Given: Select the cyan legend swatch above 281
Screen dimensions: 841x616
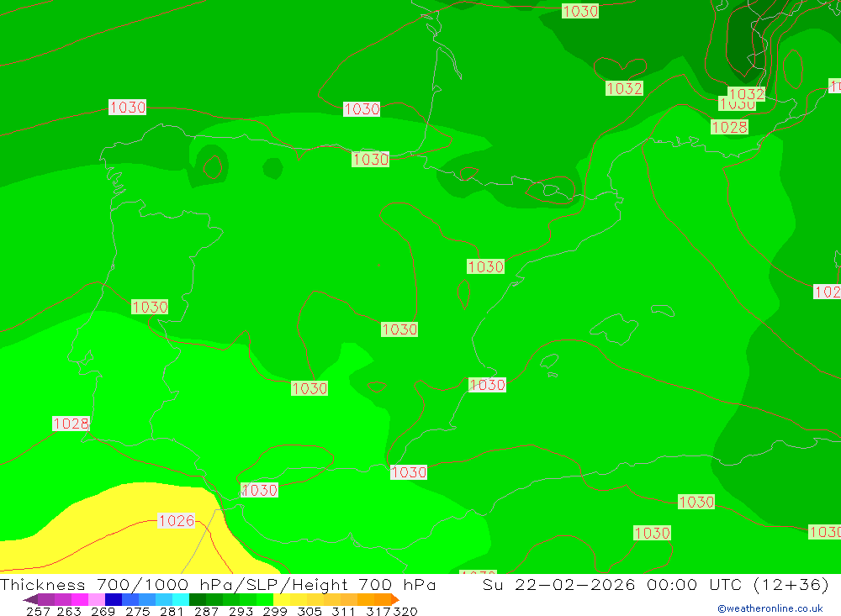Looking at the screenshot, I should coord(181,599).
